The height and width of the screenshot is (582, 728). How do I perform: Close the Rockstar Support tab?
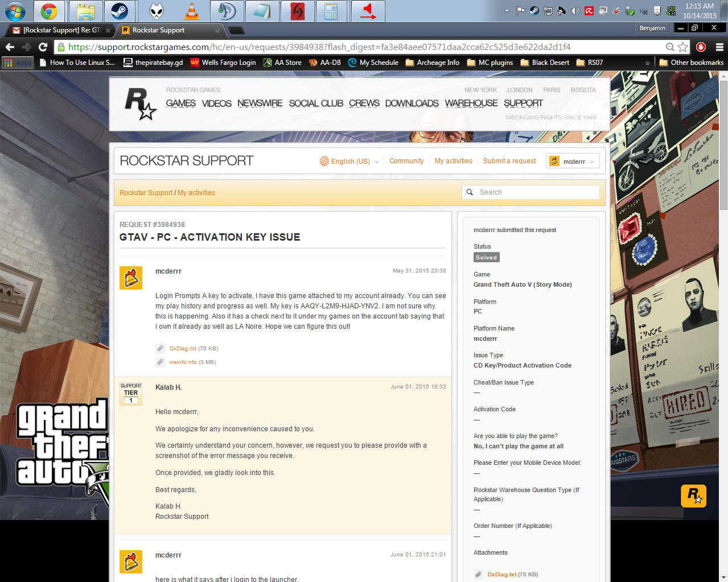217,30
